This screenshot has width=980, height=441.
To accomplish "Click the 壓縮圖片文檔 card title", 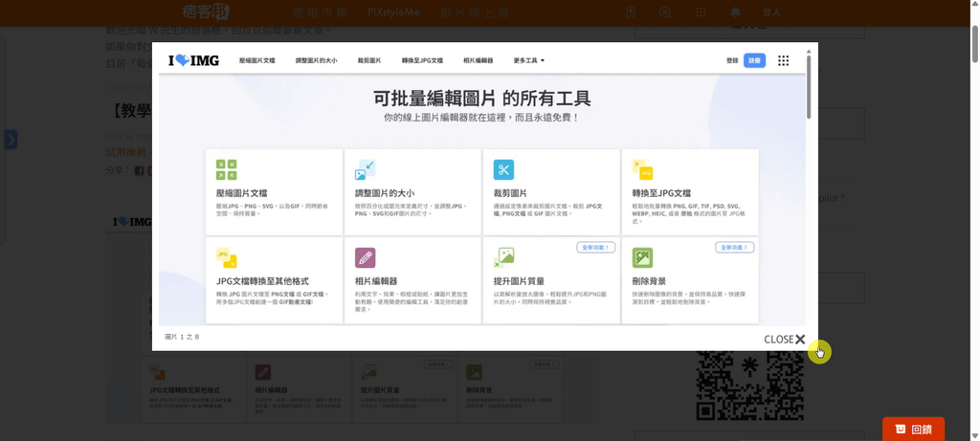I will (x=241, y=193).
